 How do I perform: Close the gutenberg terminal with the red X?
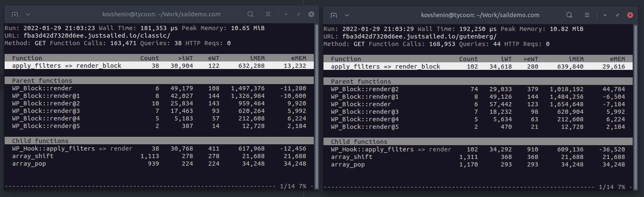630,15
